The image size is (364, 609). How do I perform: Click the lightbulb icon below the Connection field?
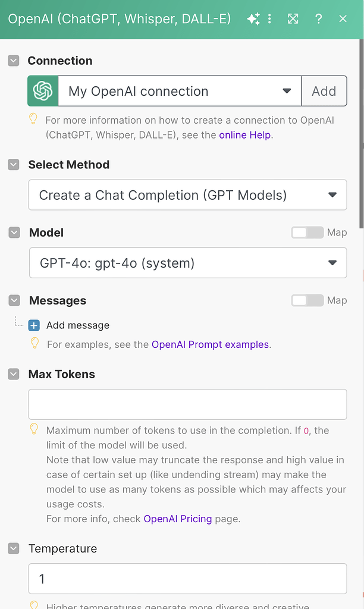click(x=33, y=119)
